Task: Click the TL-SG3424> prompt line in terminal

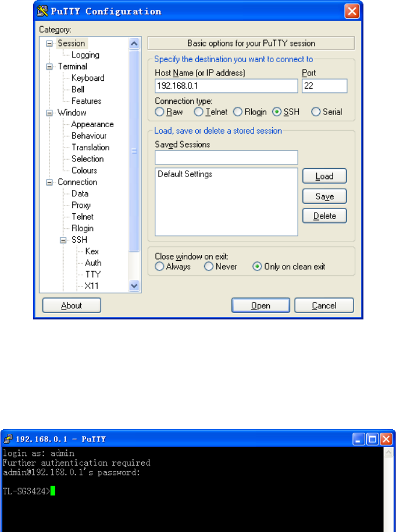Action: coord(29,491)
